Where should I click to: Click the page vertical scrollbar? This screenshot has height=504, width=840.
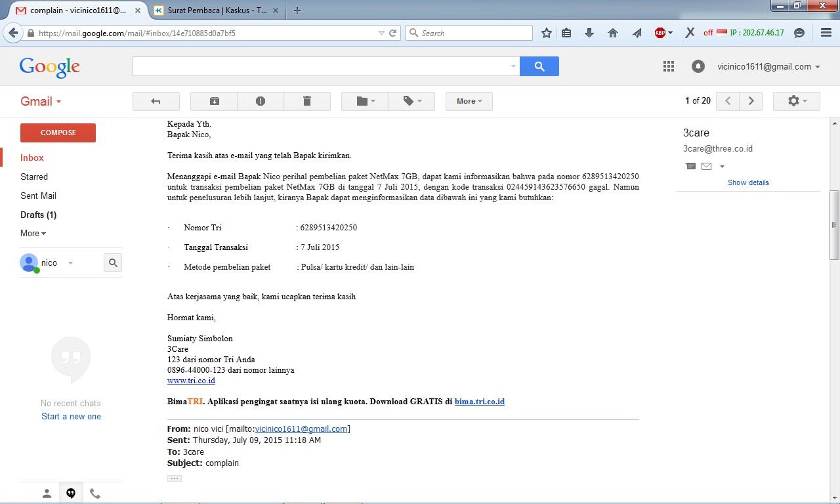pyautogui.click(x=835, y=225)
